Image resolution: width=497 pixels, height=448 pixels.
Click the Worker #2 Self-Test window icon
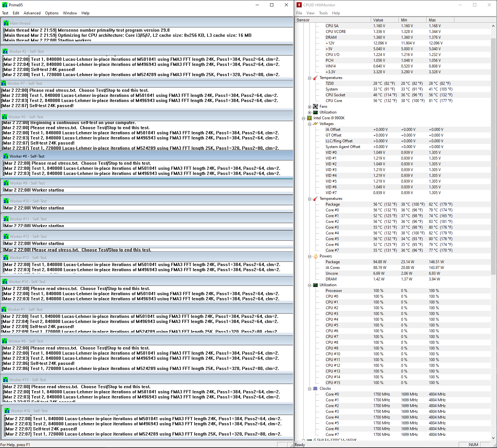[5, 51]
